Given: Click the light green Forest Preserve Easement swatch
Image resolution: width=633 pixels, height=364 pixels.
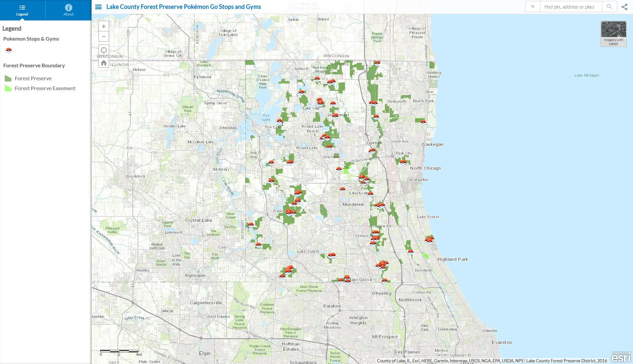Looking at the screenshot, I should [8, 88].
